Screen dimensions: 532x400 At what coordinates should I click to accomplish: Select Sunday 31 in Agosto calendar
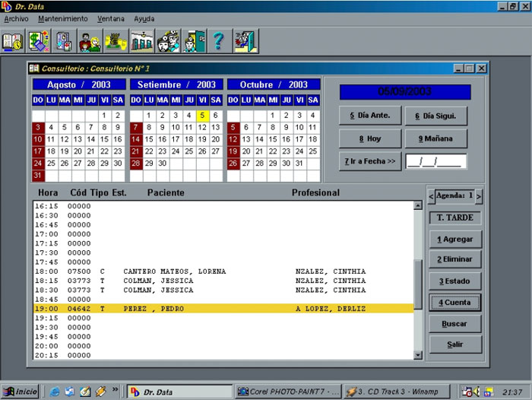tap(38, 176)
